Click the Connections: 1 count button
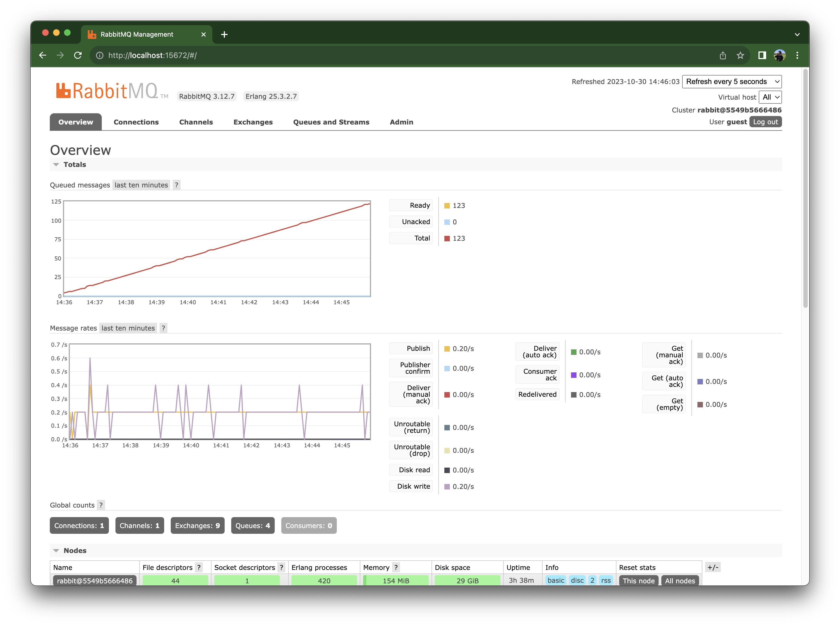This screenshot has height=626, width=840. [79, 526]
